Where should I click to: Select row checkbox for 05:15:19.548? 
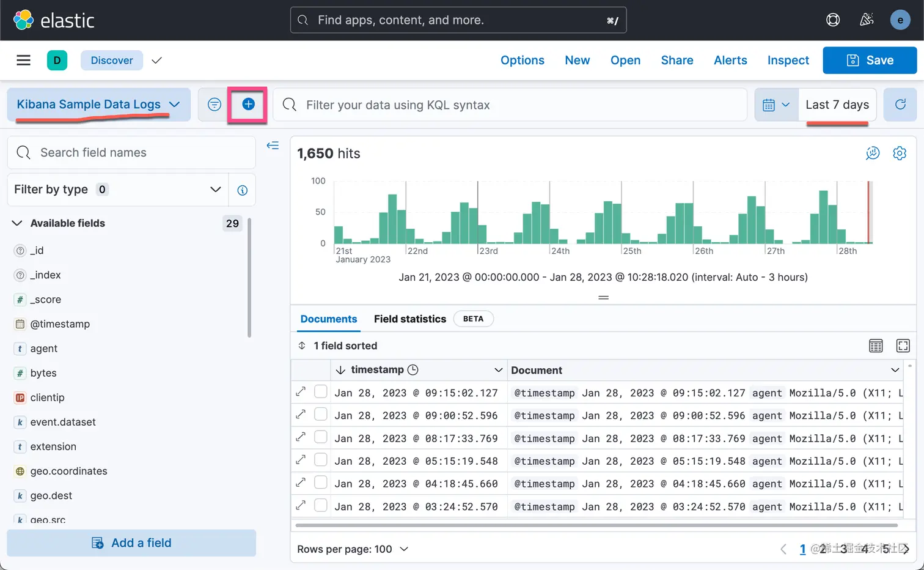[320, 459]
